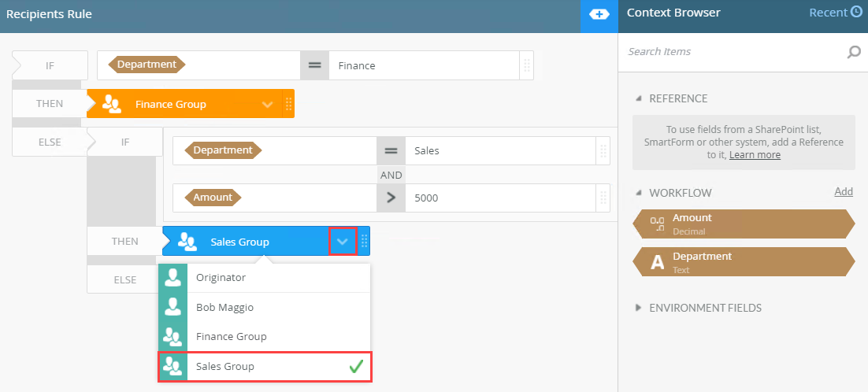Click the Add link in WORKFLOW

pos(844,191)
